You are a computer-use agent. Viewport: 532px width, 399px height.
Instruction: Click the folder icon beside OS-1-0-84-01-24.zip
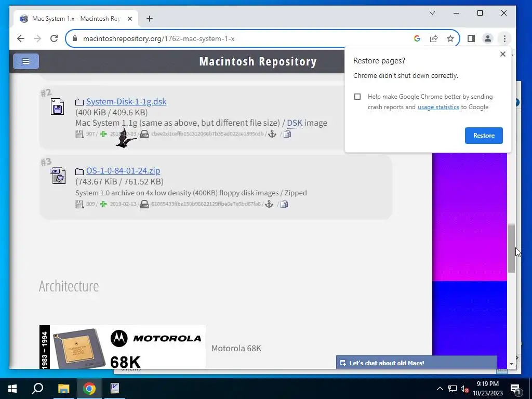coord(79,171)
